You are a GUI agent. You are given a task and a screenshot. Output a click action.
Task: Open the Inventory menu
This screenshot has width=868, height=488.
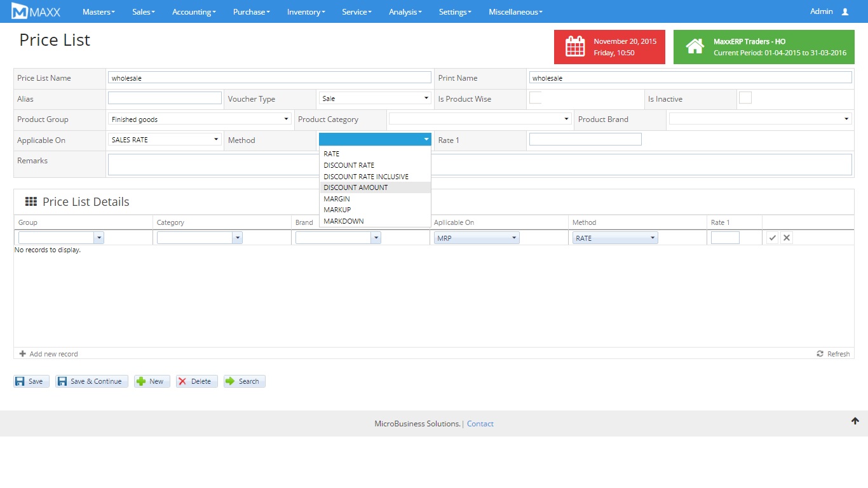(306, 11)
